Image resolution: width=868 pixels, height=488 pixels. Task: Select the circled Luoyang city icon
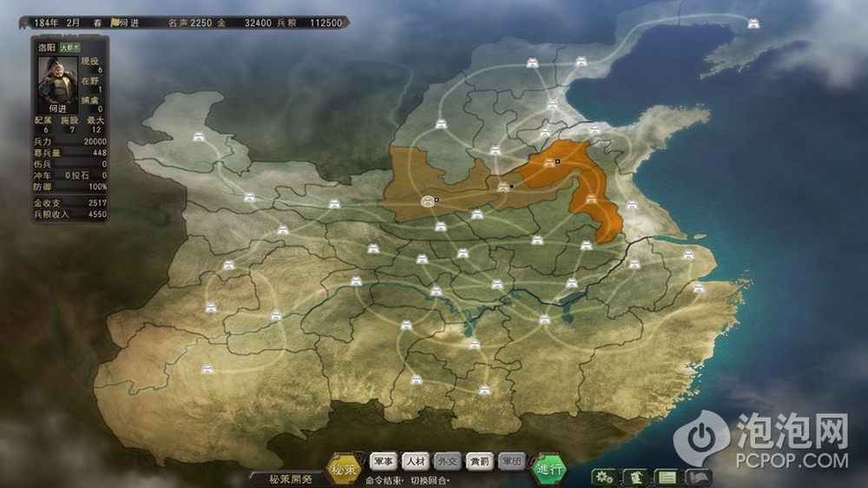pos(427,201)
